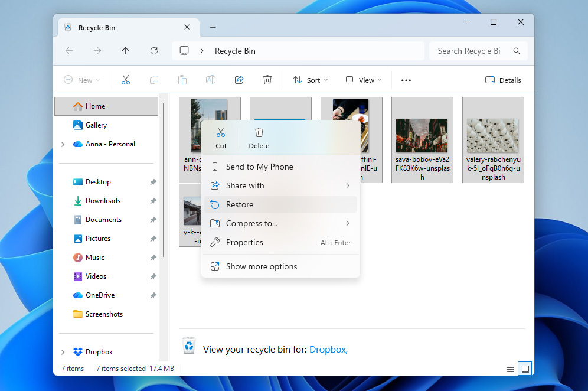Open the View dropdown

pyautogui.click(x=362, y=80)
